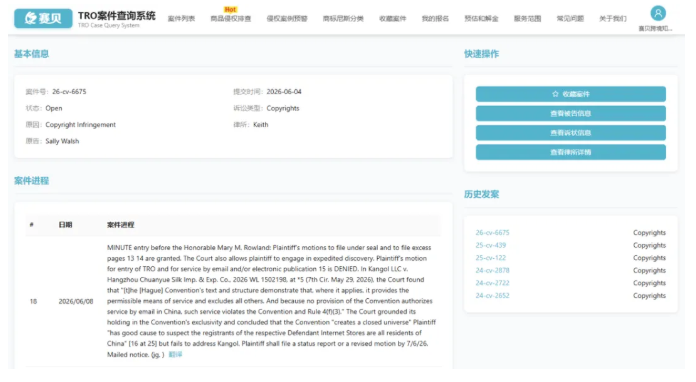This screenshot has width=696, height=382.
Task: Click Copyrights label beside 24-cv-2652
Action: point(649,295)
